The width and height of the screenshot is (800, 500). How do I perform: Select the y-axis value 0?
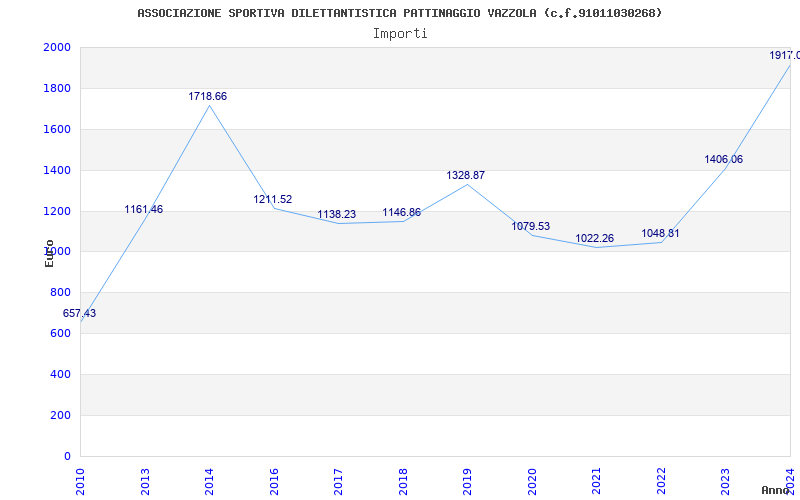(x=67, y=456)
